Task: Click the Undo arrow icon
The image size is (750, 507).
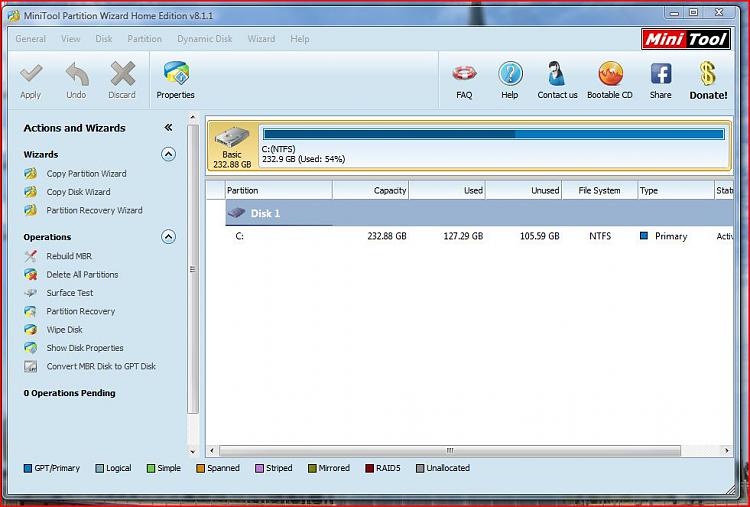Action: [77, 74]
